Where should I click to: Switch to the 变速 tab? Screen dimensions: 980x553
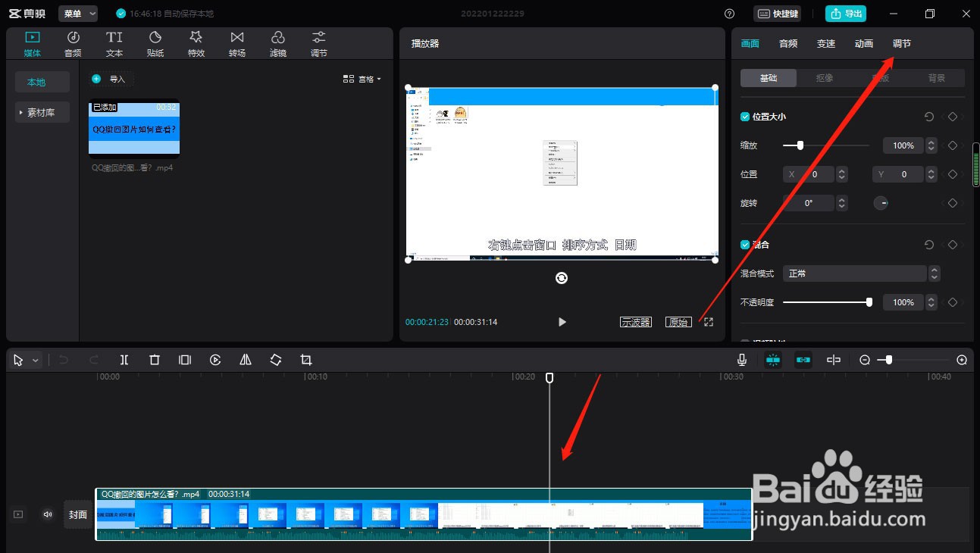tap(826, 43)
